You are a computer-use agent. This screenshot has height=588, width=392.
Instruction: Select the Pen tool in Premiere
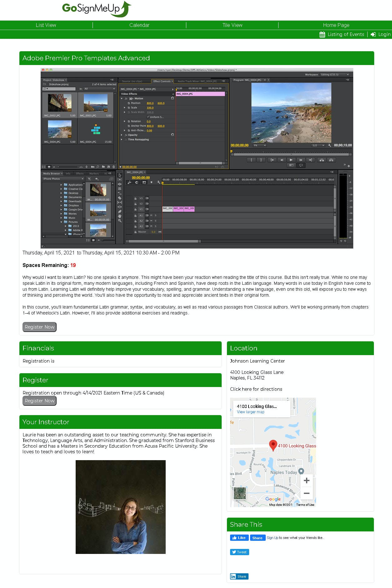[120, 212]
